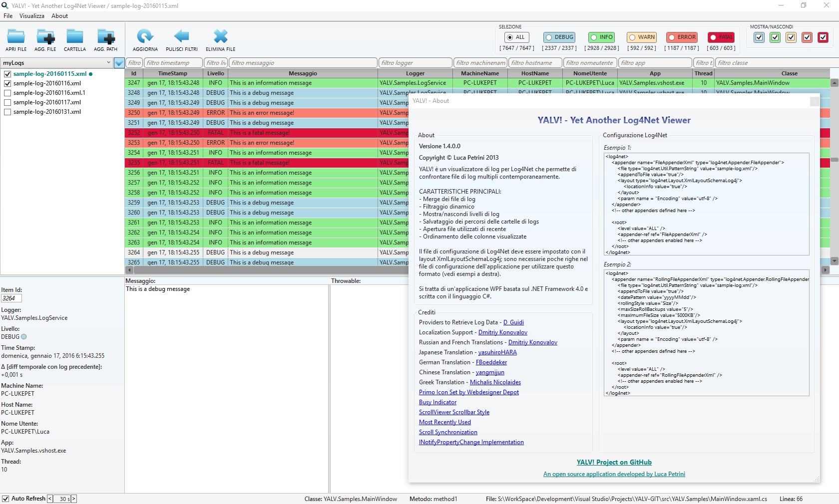Open the FBoeddeker German translation link
This screenshot has height=504, width=839.
click(x=491, y=362)
